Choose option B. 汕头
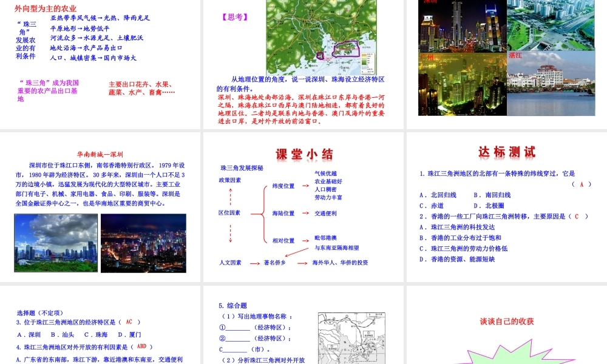 coord(63,335)
